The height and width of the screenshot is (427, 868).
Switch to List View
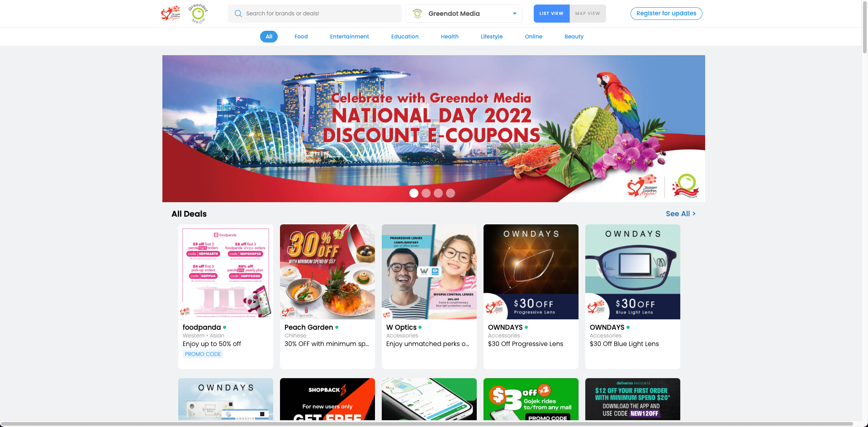click(551, 14)
